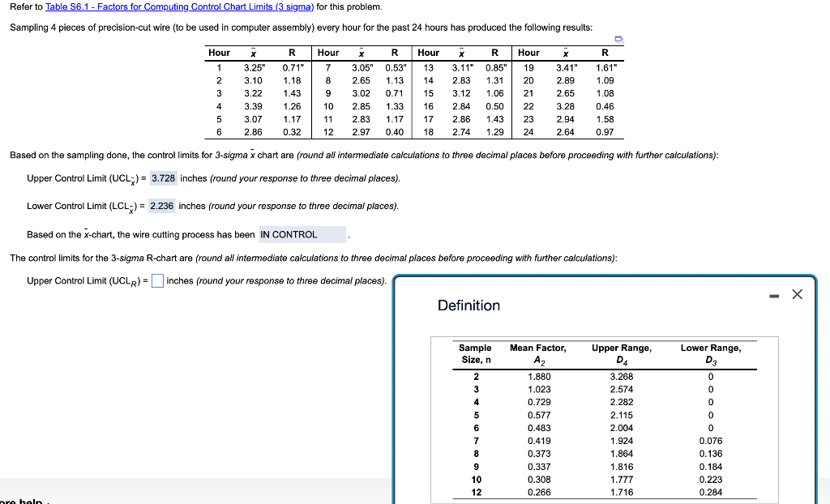The image size is (830, 504).
Task: Click the Hour column header in results table
Action: click(x=219, y=53)
